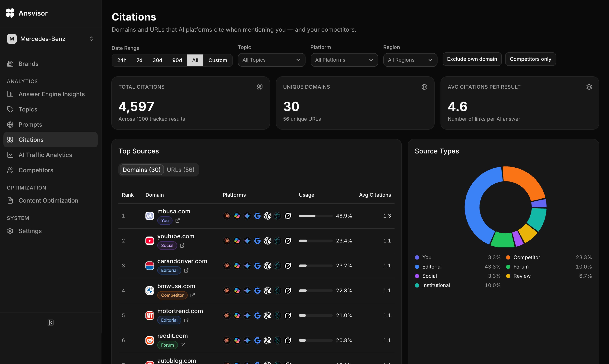Set date range to 24h
Image resolution: width=609 pixels, height=364 pixels.
pos(122,60)
